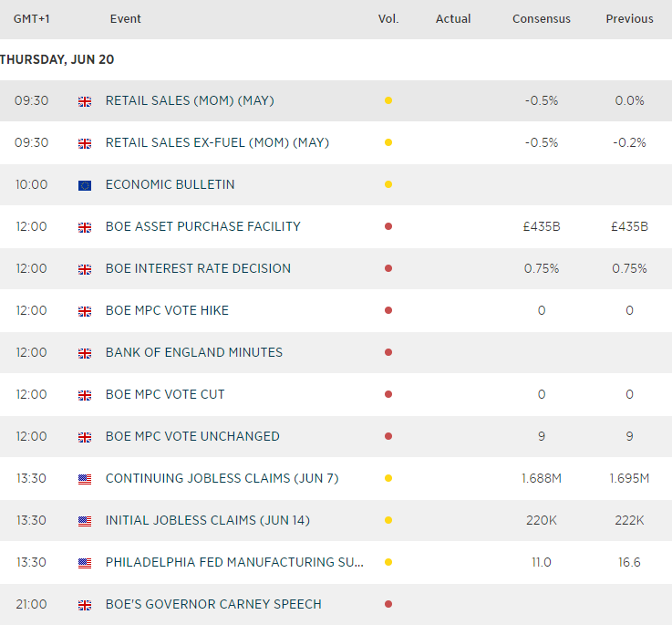
Task: Click the Previous column header
Action: pyautogui.click(x=629, y=18)
